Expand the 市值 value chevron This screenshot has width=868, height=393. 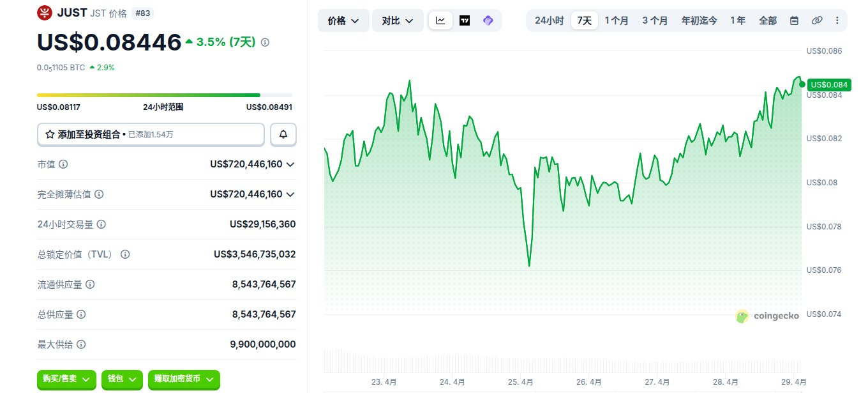290,164
